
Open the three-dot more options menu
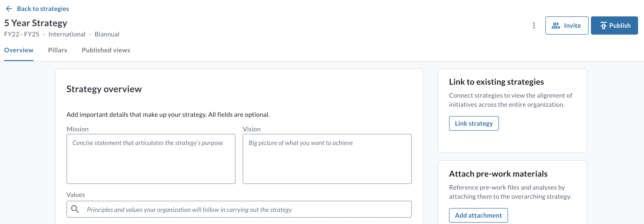coord(534,25)
